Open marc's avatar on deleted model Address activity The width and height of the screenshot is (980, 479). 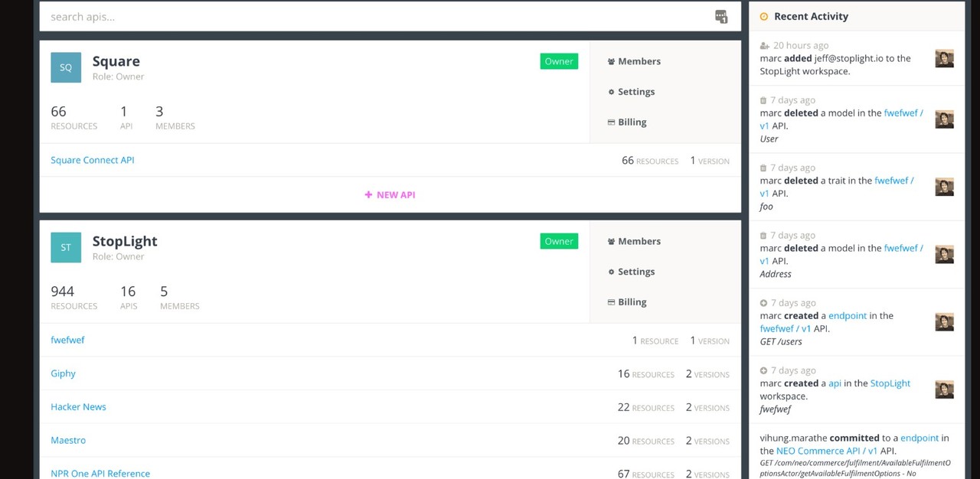coord(945,255)
